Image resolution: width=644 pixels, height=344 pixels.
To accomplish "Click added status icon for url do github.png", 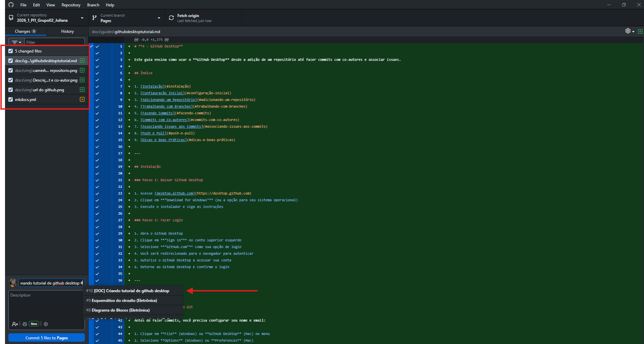I will [x=82, y=90].
